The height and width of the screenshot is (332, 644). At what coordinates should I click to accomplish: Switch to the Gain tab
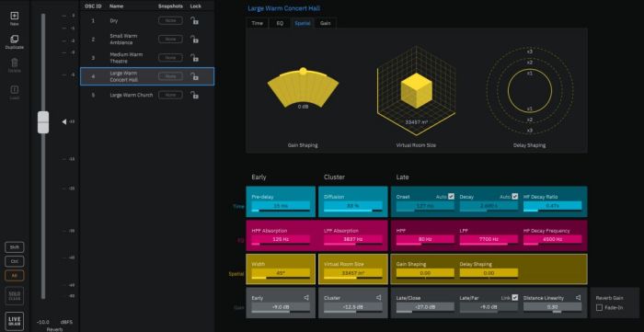tap(326, 23)
